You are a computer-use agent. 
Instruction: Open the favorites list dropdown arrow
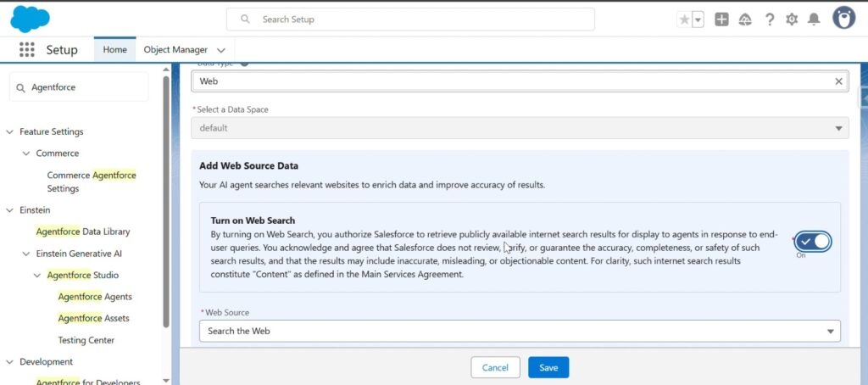pyautogui.click(x=698, y=20)
